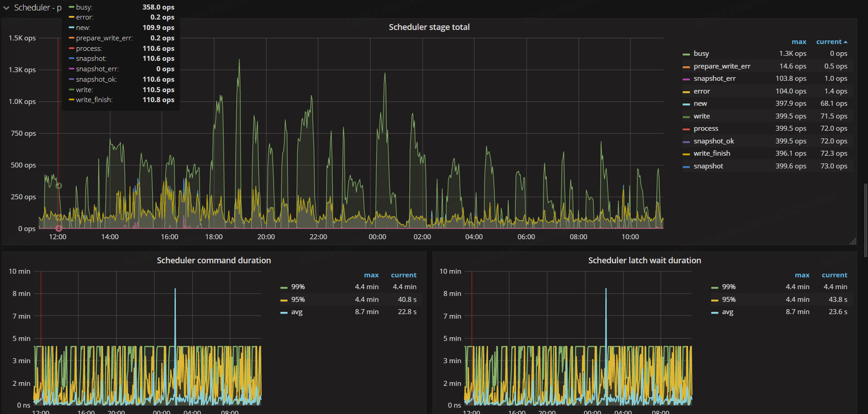
Task: Click the snapshot legend color line icon
Action: pyautogui.click(x=686, y=167)
